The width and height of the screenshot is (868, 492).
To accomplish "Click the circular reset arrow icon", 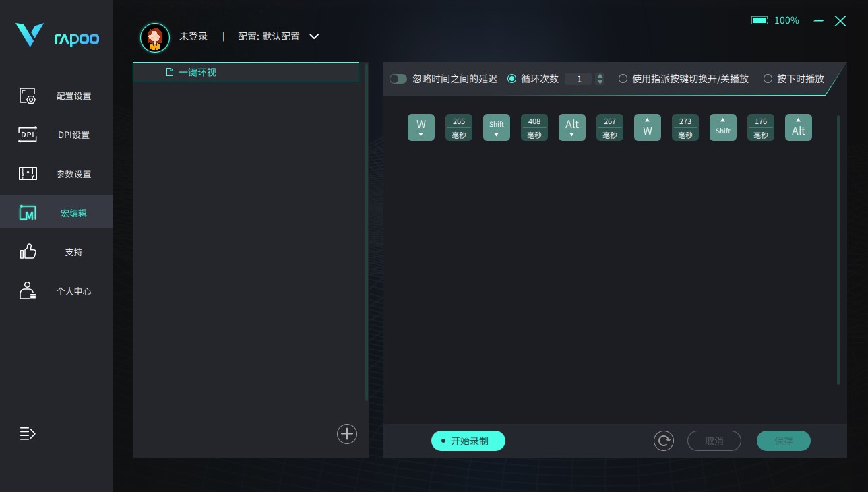I will pos(664,441).
